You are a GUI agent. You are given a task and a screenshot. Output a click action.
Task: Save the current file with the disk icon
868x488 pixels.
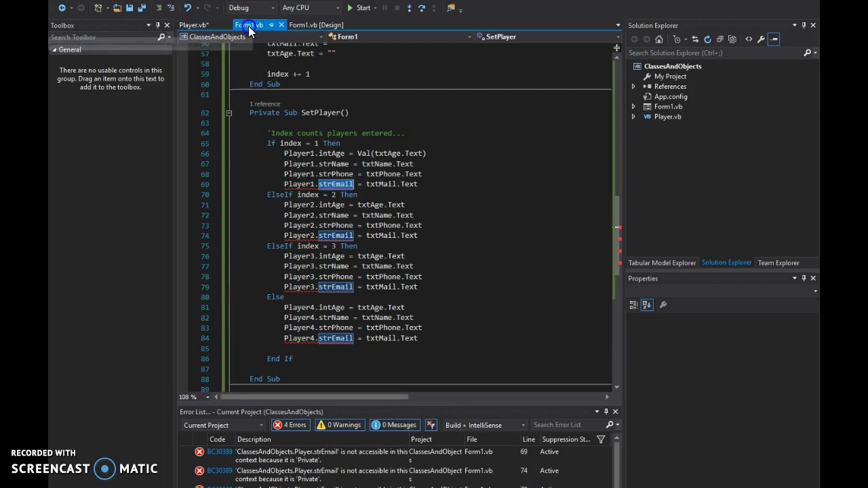tap(130, 8)
